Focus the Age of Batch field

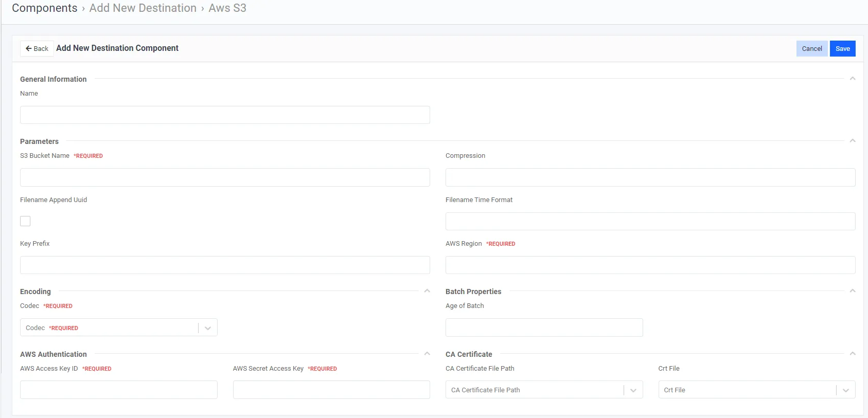tap(544, 328)
